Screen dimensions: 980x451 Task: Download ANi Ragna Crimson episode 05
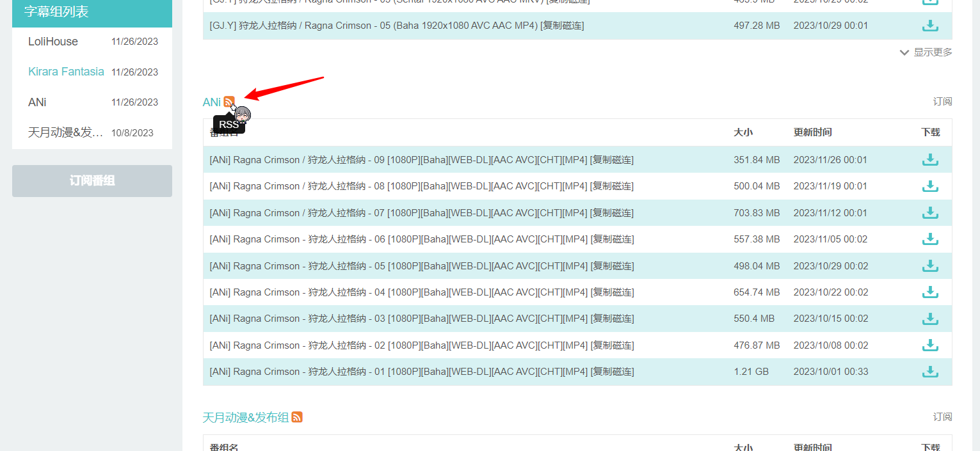(x=930, y=266)
